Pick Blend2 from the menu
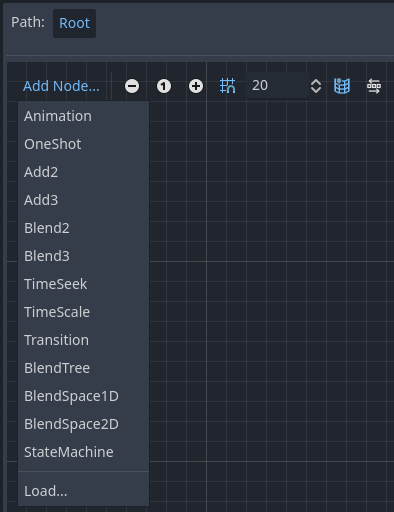 (x=84, y=228)
